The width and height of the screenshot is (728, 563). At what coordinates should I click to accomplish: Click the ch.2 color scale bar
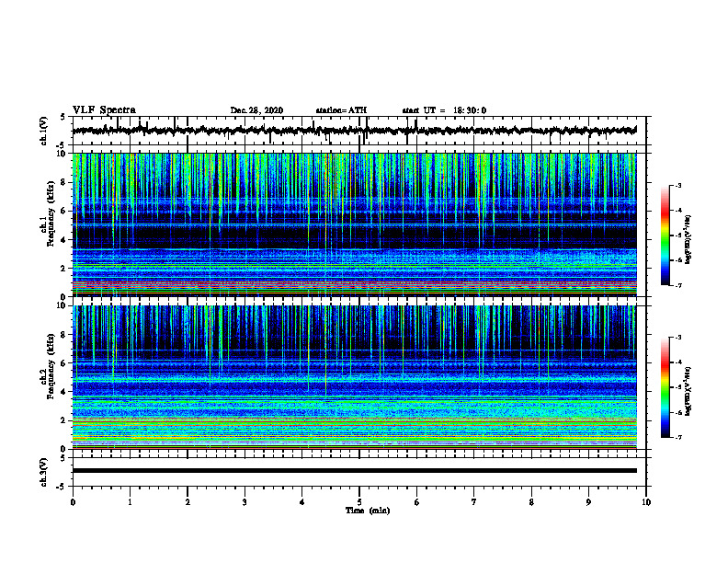click(665, 387)
